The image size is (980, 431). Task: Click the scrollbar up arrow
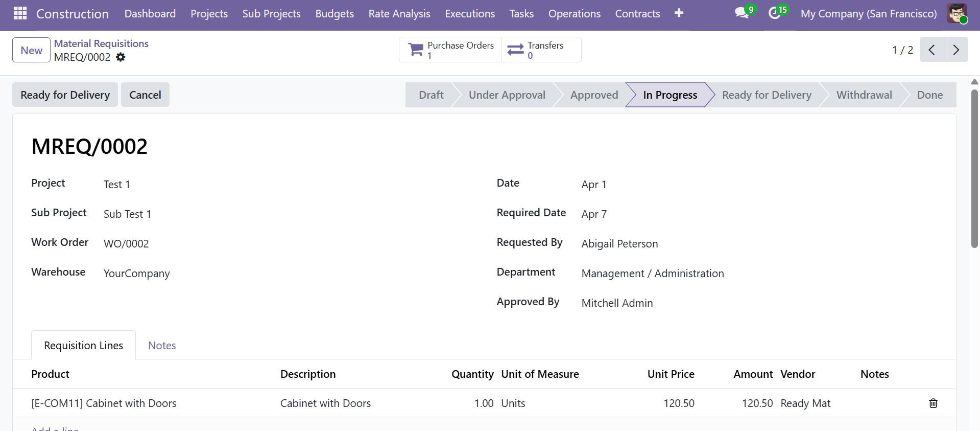point(974,82)
